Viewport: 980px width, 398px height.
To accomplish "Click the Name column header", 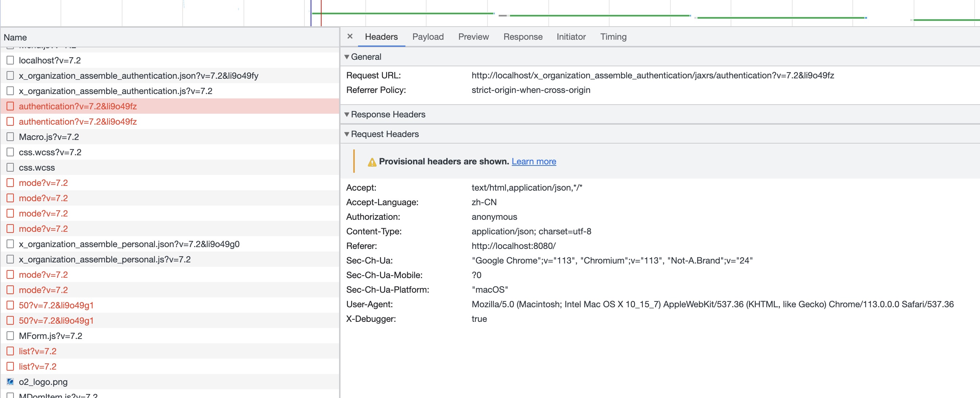I will coord(15,37).
